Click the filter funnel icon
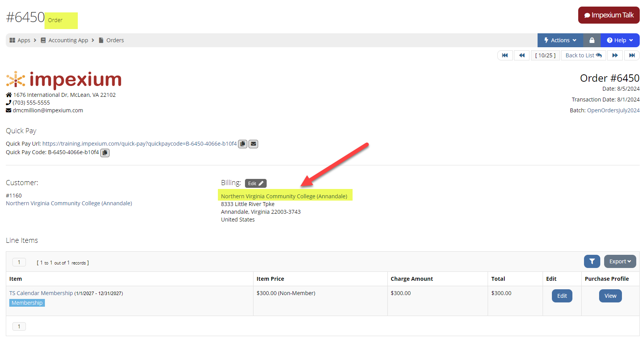644x340 pixels. [592, 261]
